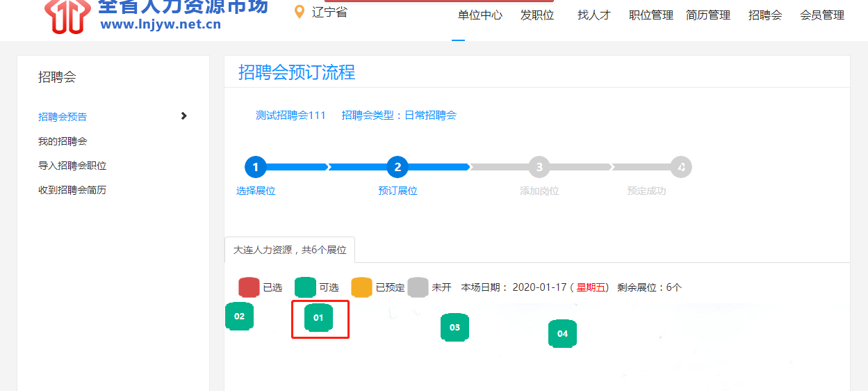Click the 预定成功 step label

pos(646,191)
